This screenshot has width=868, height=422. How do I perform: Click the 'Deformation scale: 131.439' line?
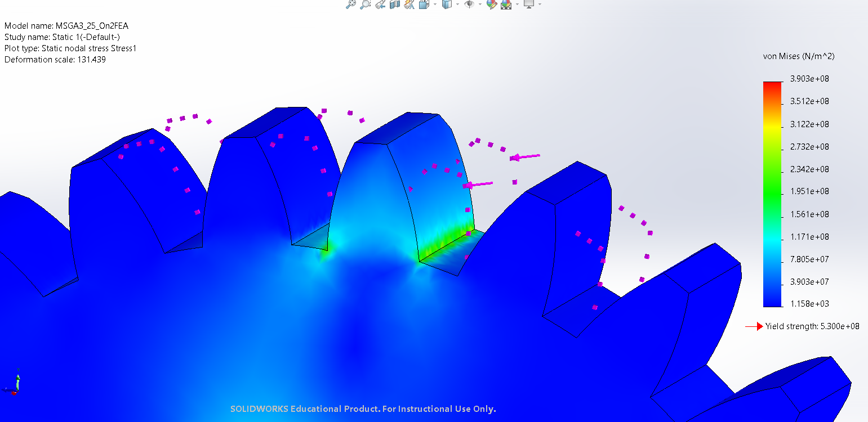pyautogui.click(x=55, y=60)
